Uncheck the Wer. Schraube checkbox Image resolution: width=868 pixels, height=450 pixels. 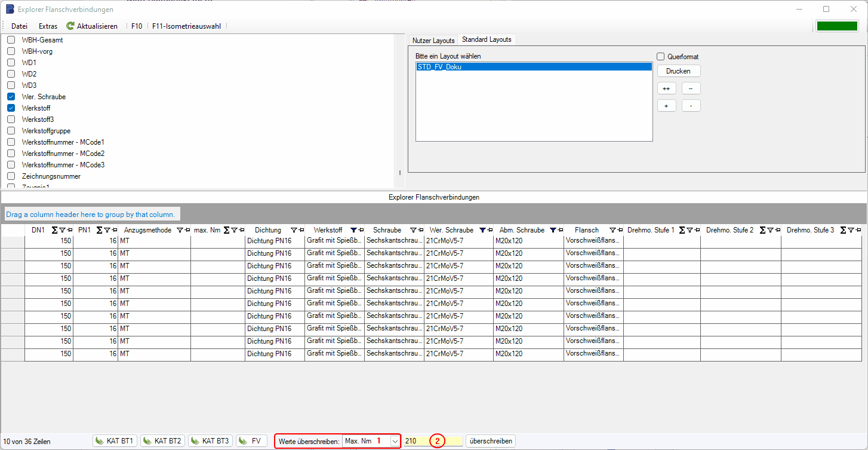click(x=11, y=97)
